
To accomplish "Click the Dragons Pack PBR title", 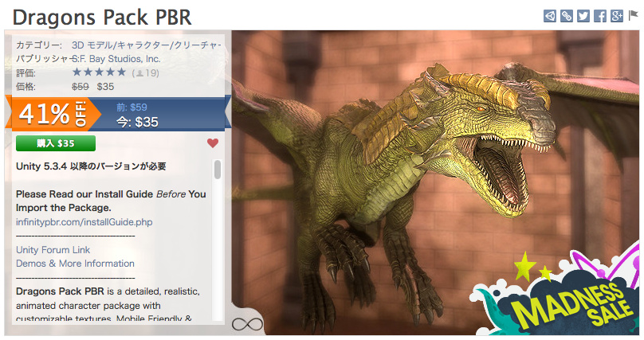I will [x=102, y=18].
